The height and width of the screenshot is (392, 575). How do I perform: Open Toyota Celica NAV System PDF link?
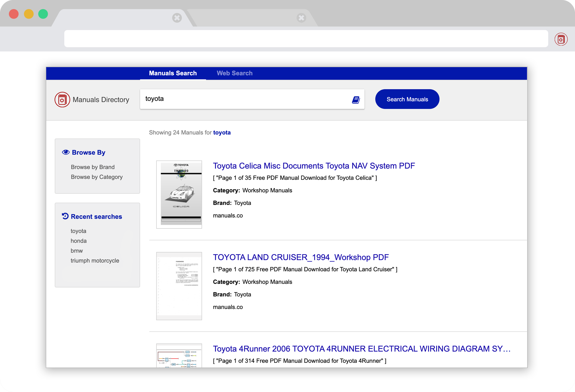(x=314, y=166)
